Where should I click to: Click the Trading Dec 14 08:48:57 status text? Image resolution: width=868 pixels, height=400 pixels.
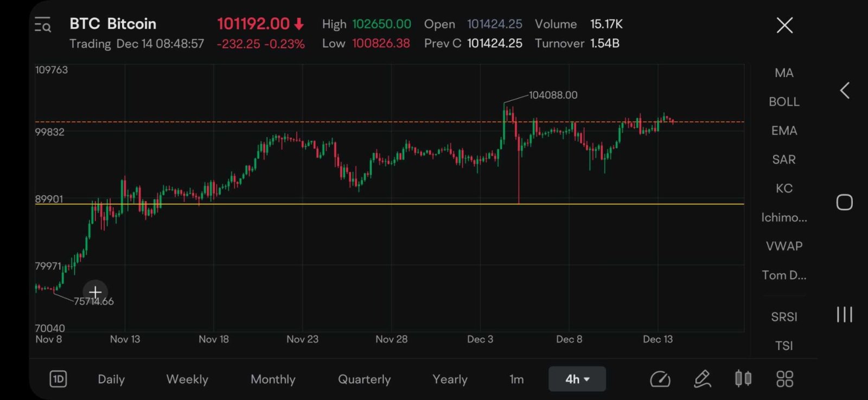pos(137,44)
